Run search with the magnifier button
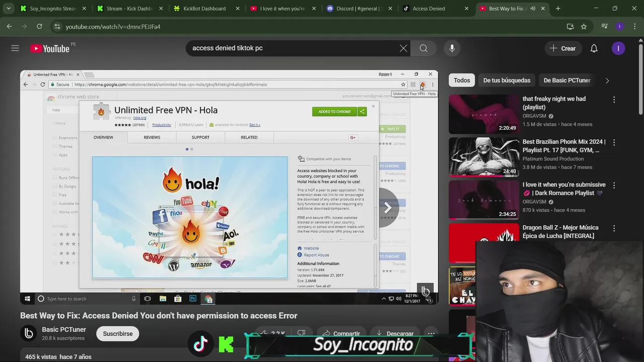 pyautogui.click(x=424, y=48)
